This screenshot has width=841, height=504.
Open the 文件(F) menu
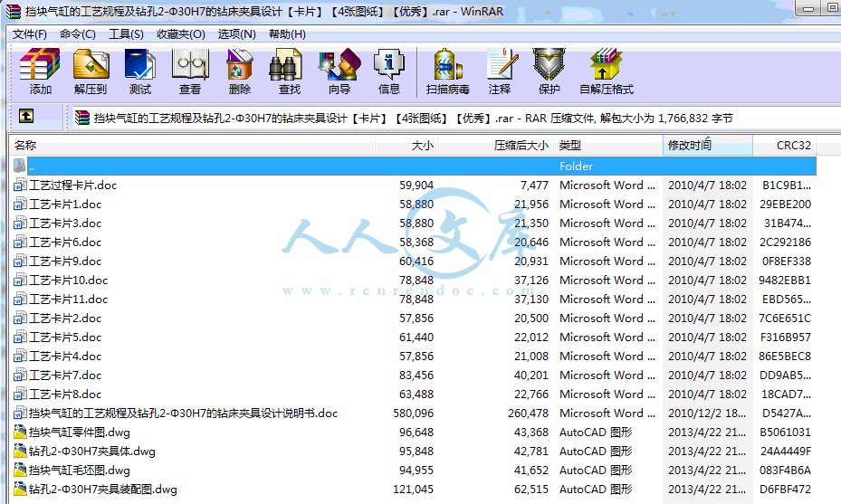click(x=30, y=34)
